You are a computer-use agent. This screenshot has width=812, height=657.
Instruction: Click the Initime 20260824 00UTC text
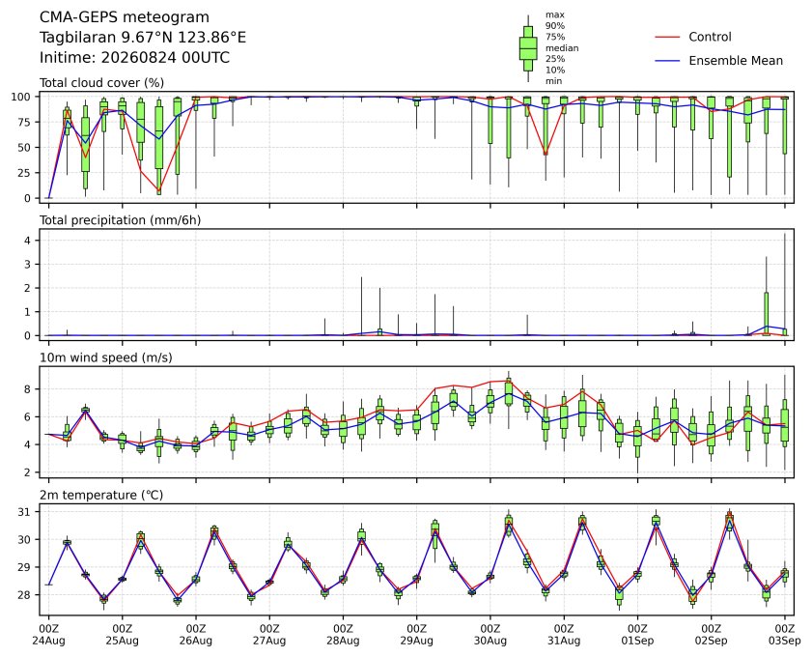point(134,57)
